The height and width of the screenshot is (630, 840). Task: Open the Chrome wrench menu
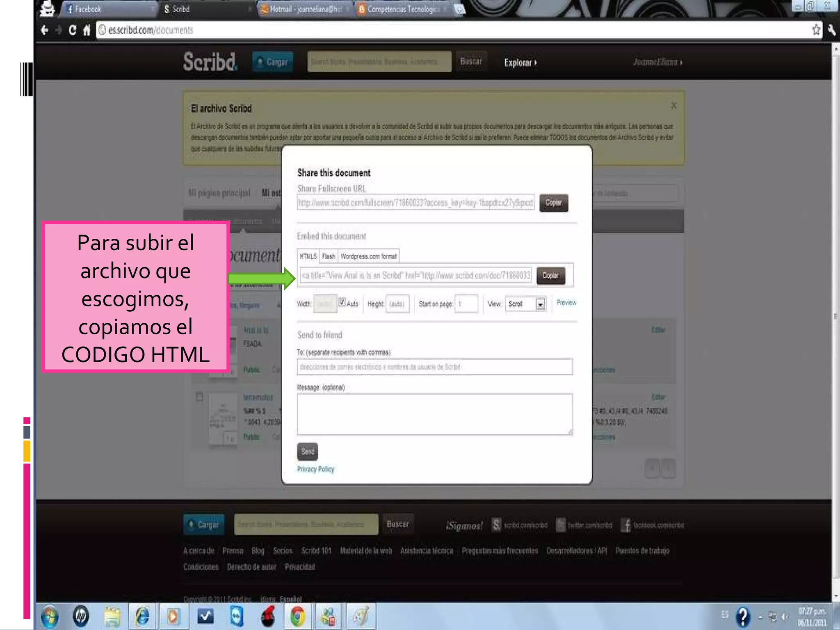(832, 30)
